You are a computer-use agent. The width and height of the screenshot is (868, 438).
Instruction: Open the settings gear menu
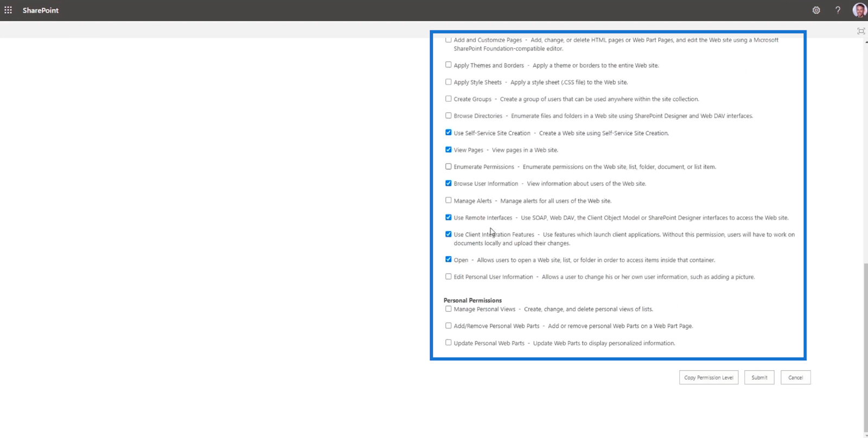pyautogui.click(x=816, y=10)
